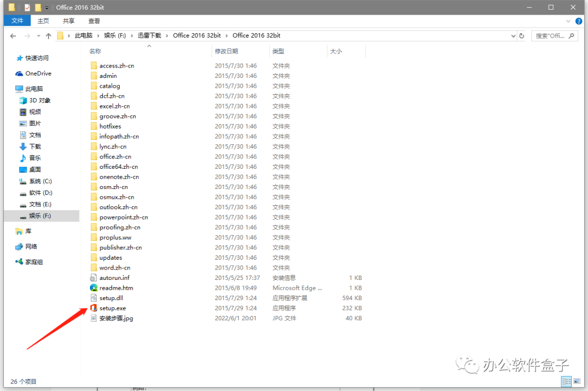Select 软件 (D:) drive in sidebar

pos(41,193)
